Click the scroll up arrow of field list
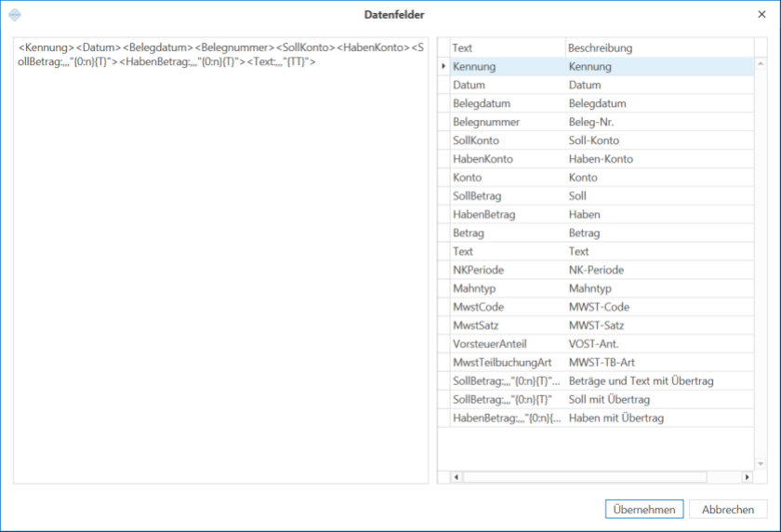 (761, 63)
